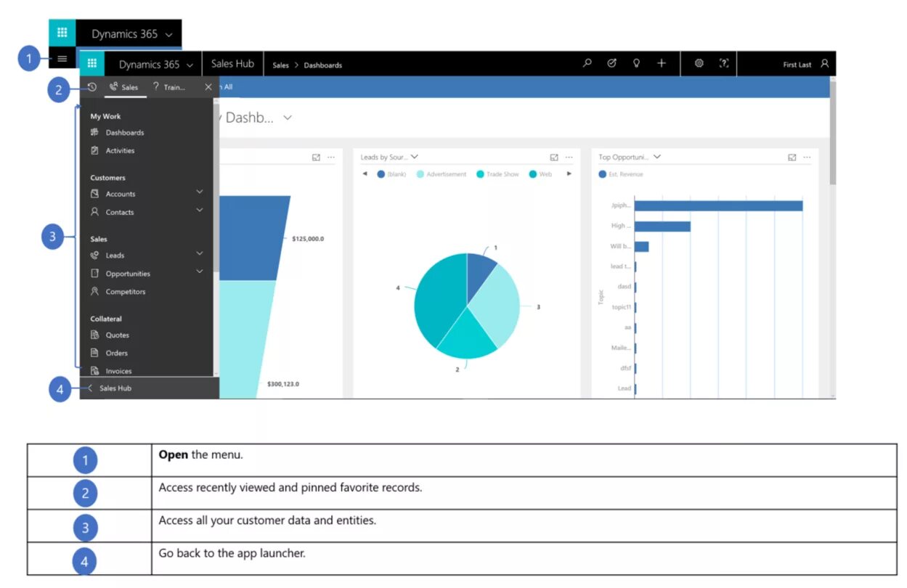The height and width of the screenshot is (588, 907).
Task: Close the sitemap panel with X
Action: pyautogui.click(x=208, y=87)
